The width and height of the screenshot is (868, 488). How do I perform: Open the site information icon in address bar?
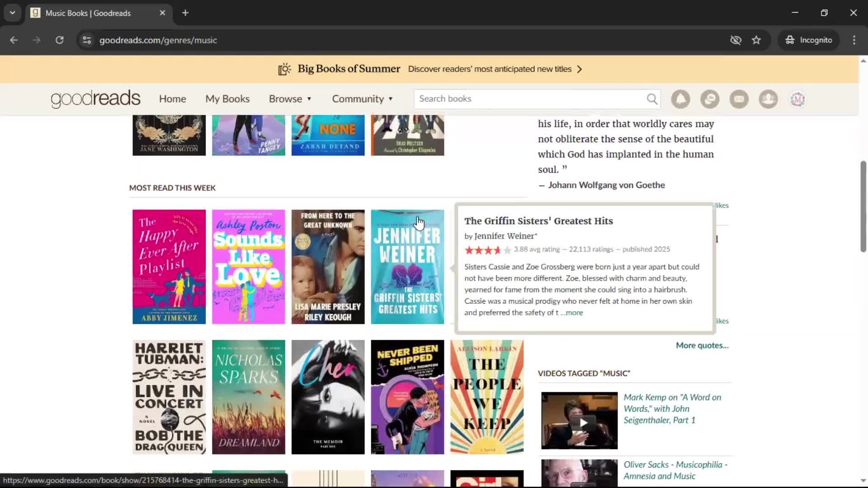pos(87,40)
